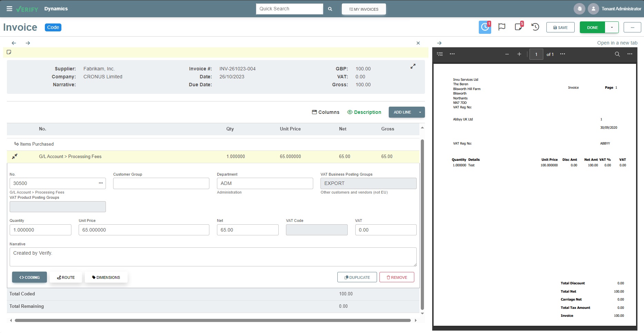
Task: Open the hamburger navigation menu
Action: 9,9
